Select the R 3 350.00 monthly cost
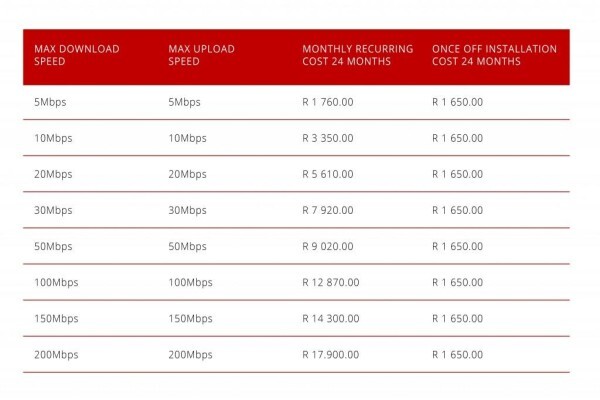 328,138
